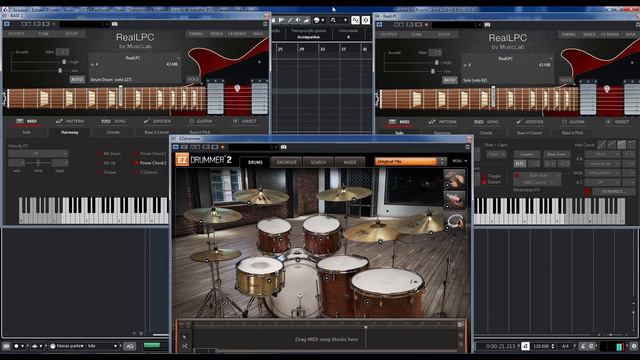Click the tambourine percussion thumbnail in EZdrummer
Viewport: 640px width, 360px height.
point(454,222)
